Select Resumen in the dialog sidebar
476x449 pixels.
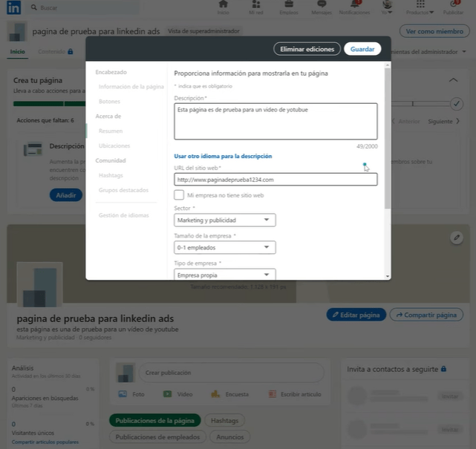coord(111,131)
